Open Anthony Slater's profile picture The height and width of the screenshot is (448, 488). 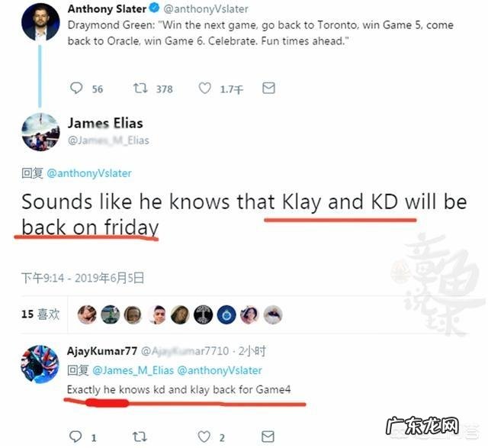[40, 22]
